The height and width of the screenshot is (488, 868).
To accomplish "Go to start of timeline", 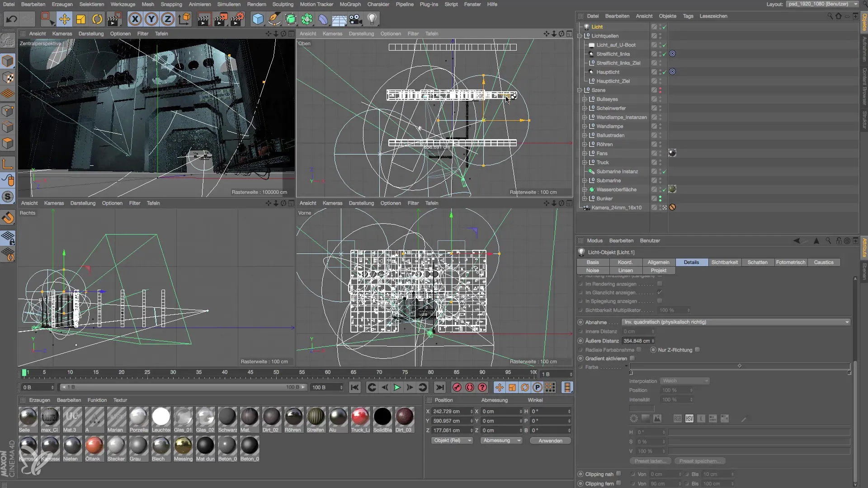I will 355,387.
